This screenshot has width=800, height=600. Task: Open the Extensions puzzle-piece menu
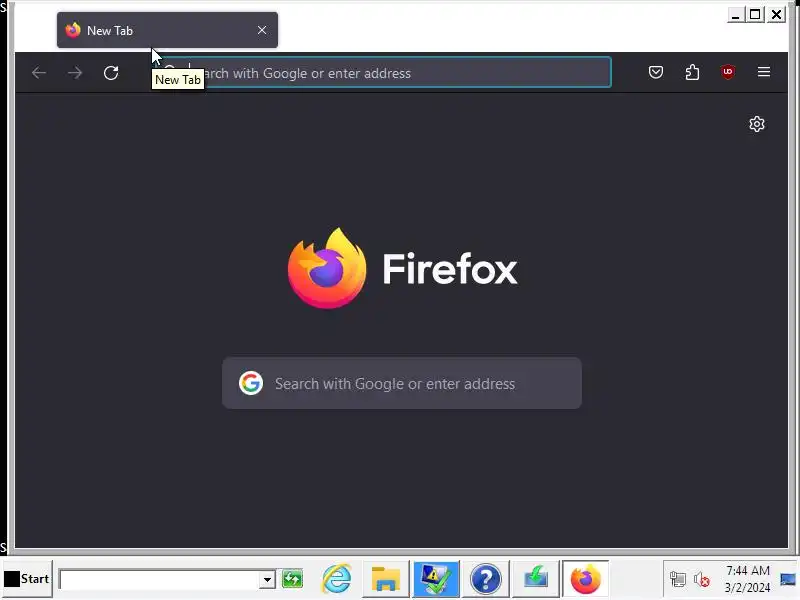click(692, 72)
